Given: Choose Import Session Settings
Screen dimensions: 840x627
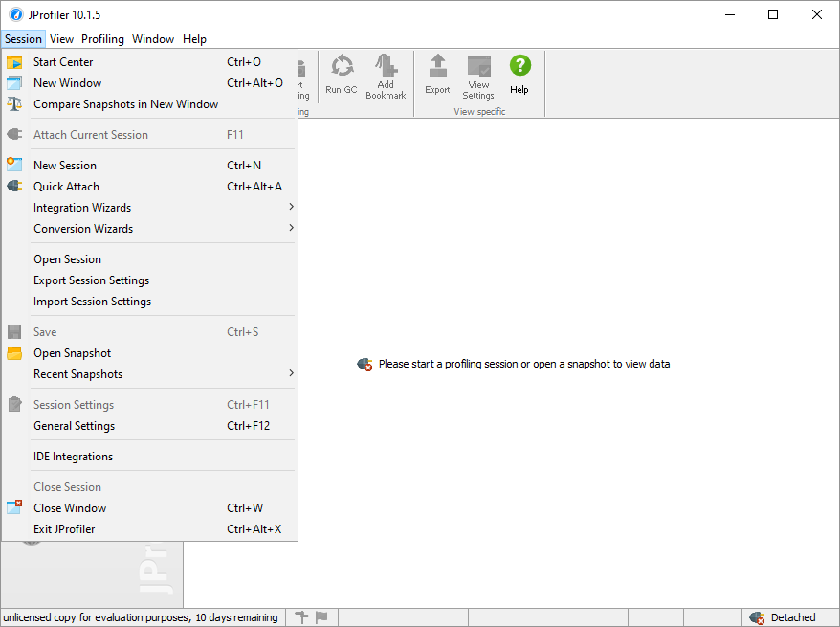Looking at the screenshot, I should click(x=149, y=302).
